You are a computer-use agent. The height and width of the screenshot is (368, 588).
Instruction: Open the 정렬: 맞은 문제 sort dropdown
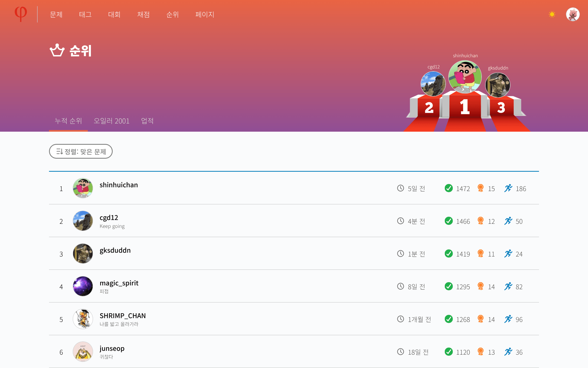[81, 151]
